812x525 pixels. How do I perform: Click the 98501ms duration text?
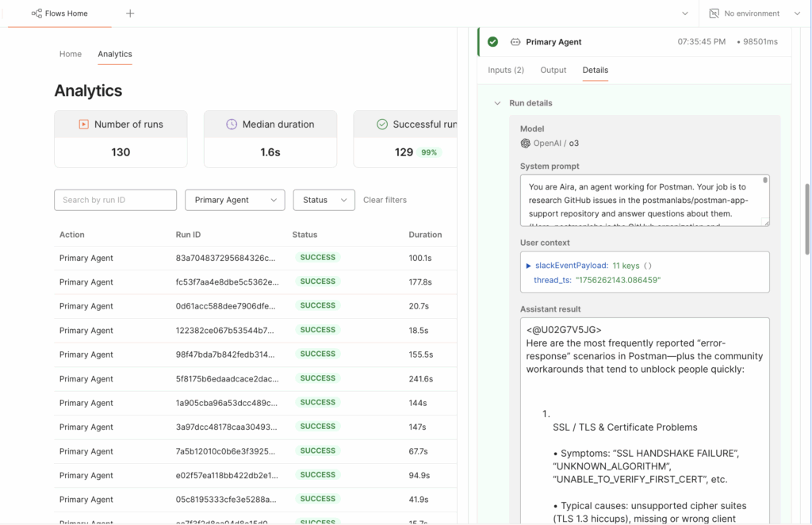pyautogui.click(x=760, y=42)
